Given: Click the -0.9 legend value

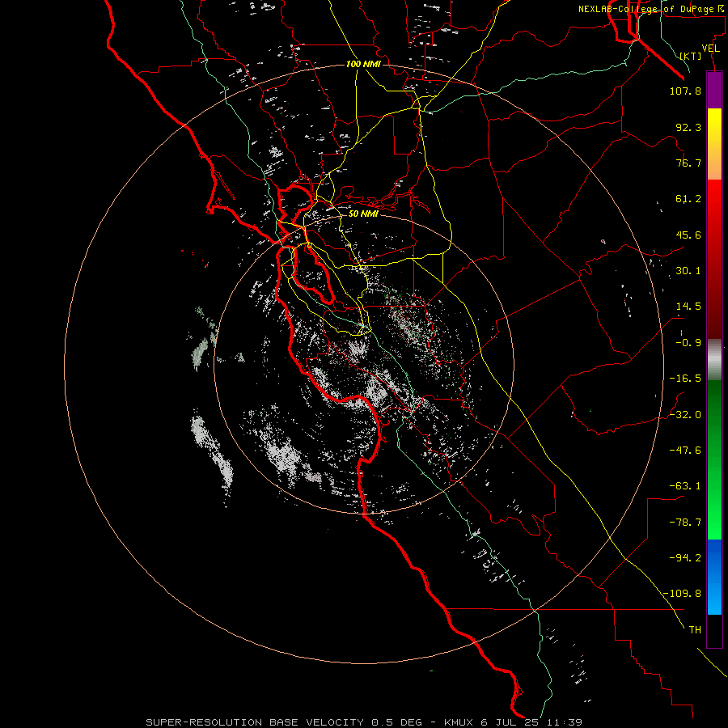Looking at the screenshot, I should [688, 343].
